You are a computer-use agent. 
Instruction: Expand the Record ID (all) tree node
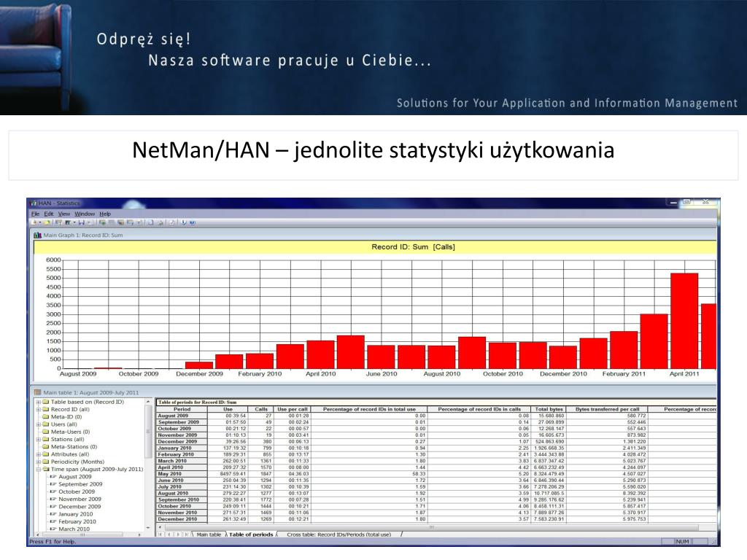tap(38, 409)
